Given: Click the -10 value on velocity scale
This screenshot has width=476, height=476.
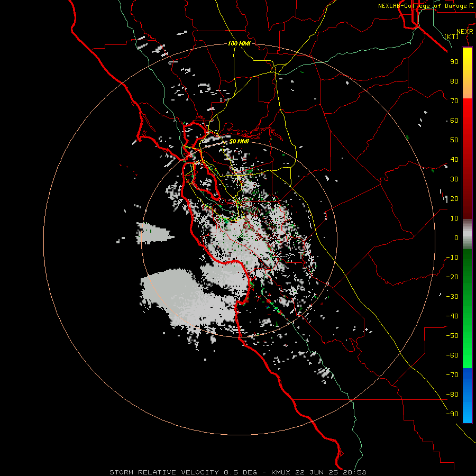Looking at the screenshot, I should coord(452,258).
